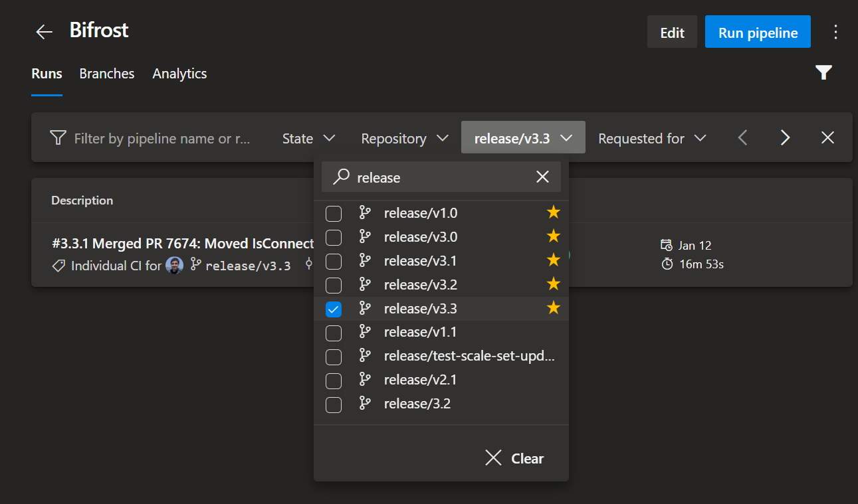This screenshot has width=858, height=504.
Task: Switch to the Branches tab
Action: point(106,74)
